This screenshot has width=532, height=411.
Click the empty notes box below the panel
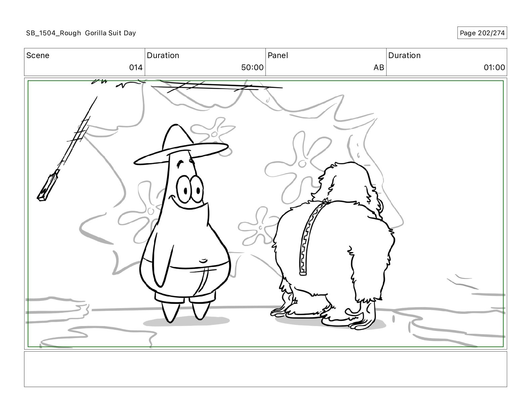pos(265,369)
